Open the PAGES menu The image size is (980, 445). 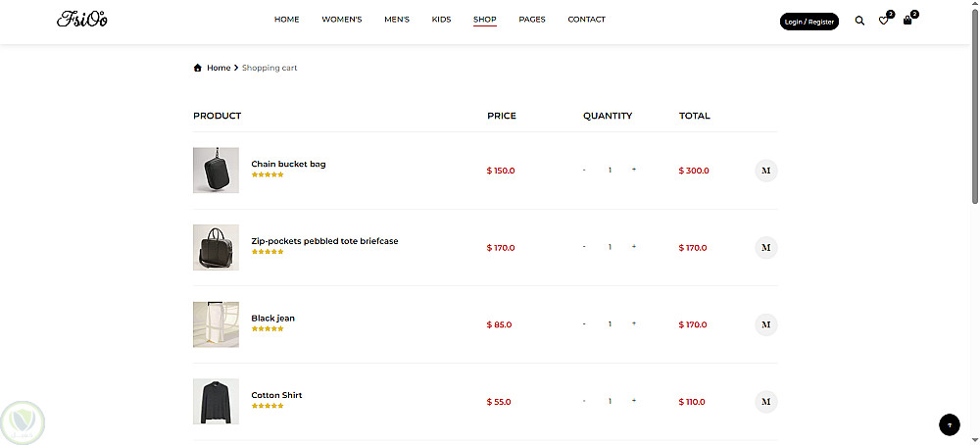tap(532, 20)
